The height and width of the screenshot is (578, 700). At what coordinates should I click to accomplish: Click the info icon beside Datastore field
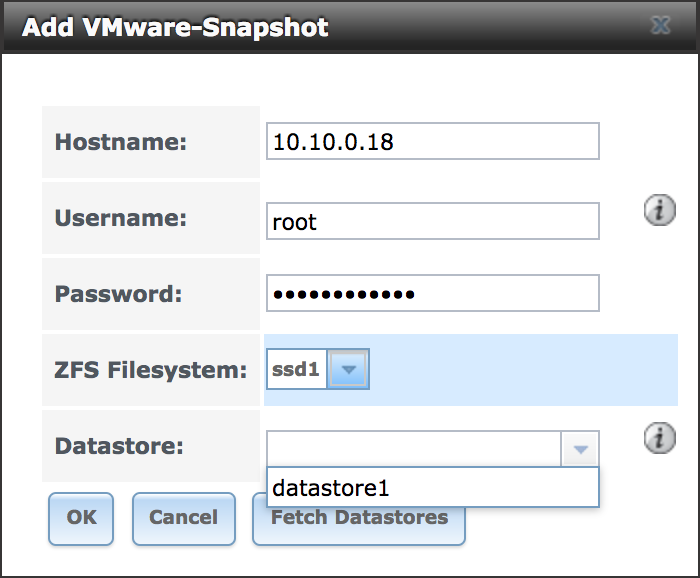(659, 438)
